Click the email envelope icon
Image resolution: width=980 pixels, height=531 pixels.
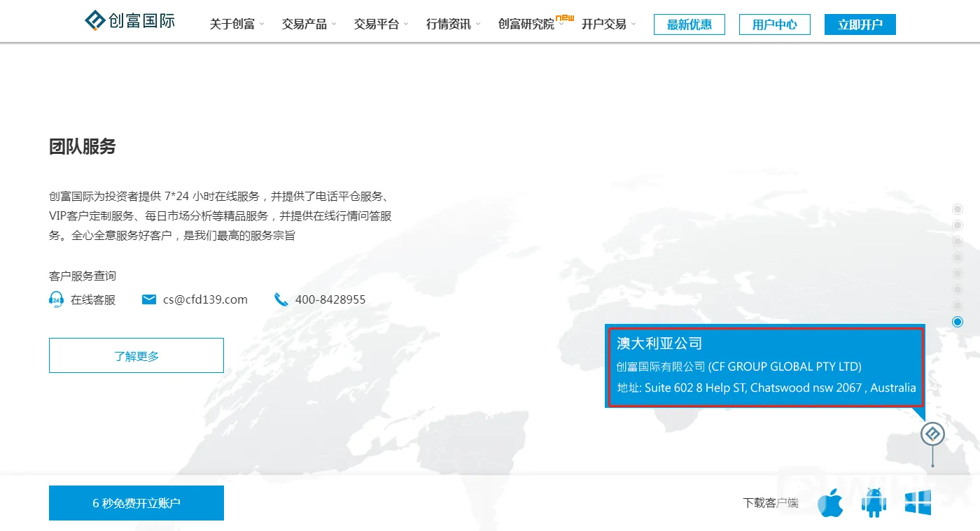pos(149,299)
